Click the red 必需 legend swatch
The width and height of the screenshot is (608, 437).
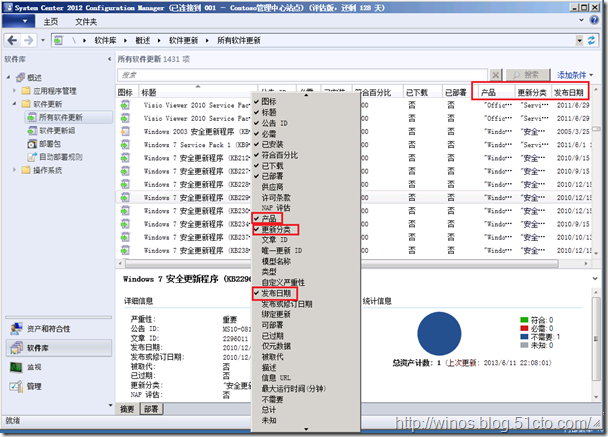pyautogui.click(x=524, y=328)
